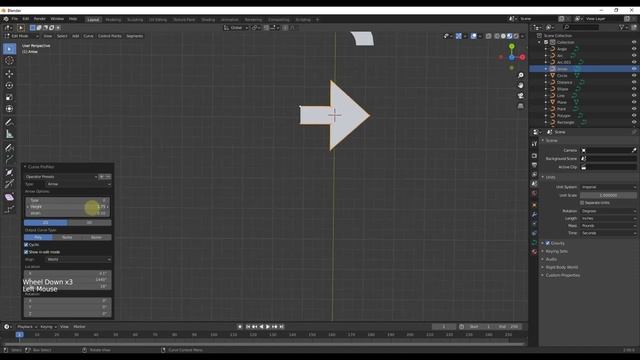Image resolution: width=640 pixels, height=360 pixels.
Task: Open the Output properties tab icon
Action: coord(534,165)
